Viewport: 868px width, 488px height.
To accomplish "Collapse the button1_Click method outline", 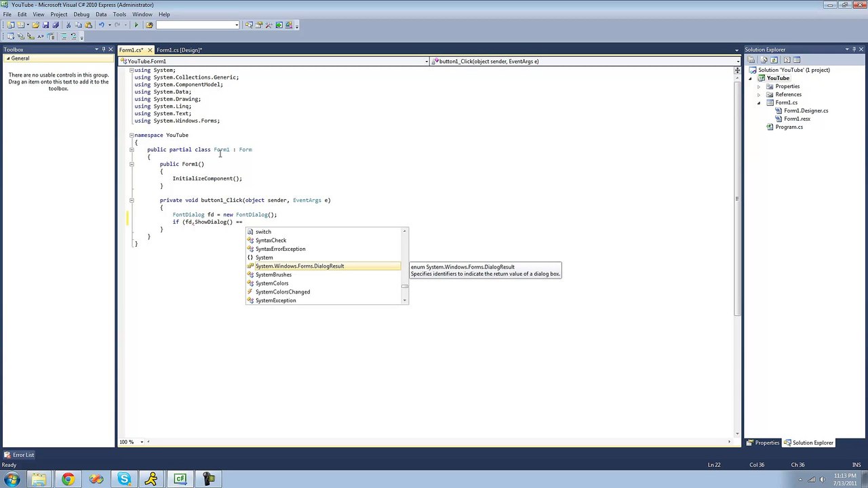I will click(132, 200).
